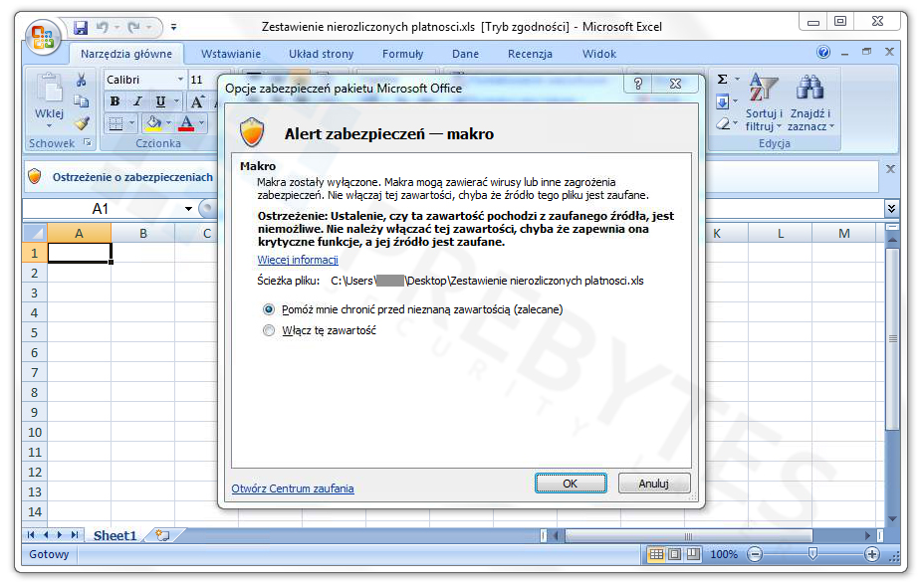This screenshot has height=586, width=924.
Task: Activate the Format Painter brush
Action: pyautogui.click(x=82, y=123)
